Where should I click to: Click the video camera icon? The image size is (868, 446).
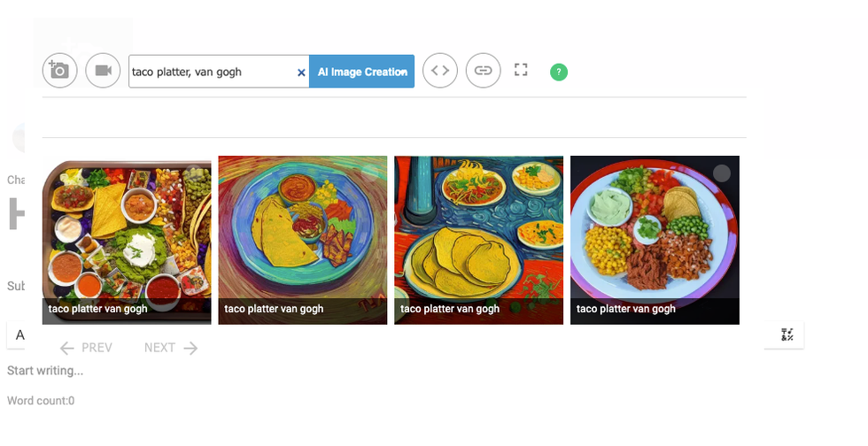pos(103,71)
